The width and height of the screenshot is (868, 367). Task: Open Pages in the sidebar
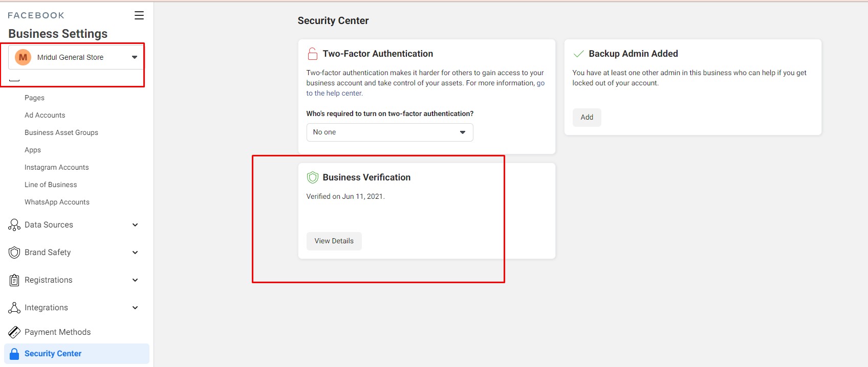[34, 98]
